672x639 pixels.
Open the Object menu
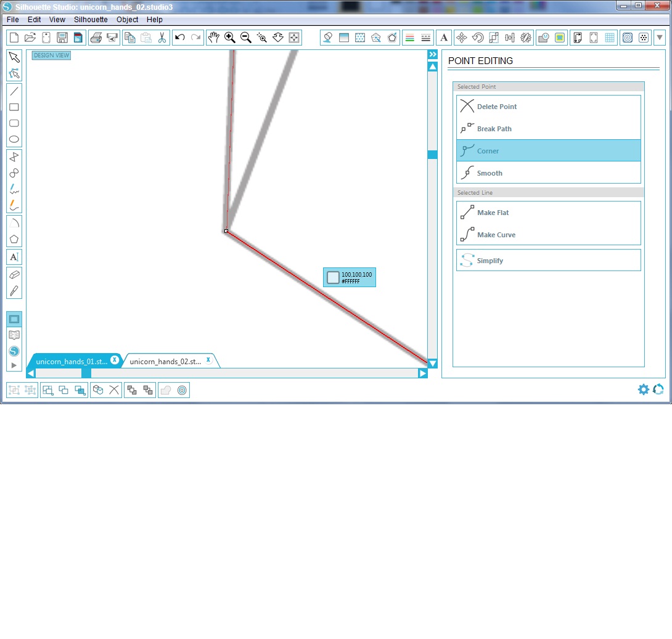(x=127, y=19)
